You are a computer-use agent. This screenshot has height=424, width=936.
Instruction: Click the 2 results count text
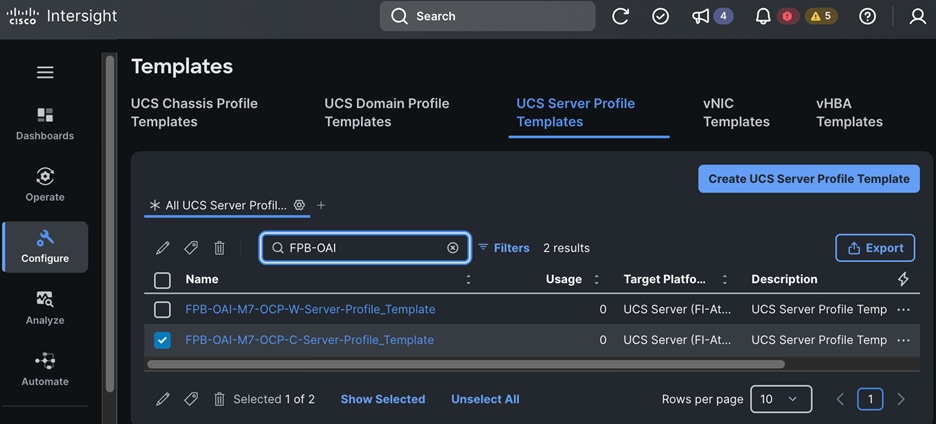tap(566, 248)
